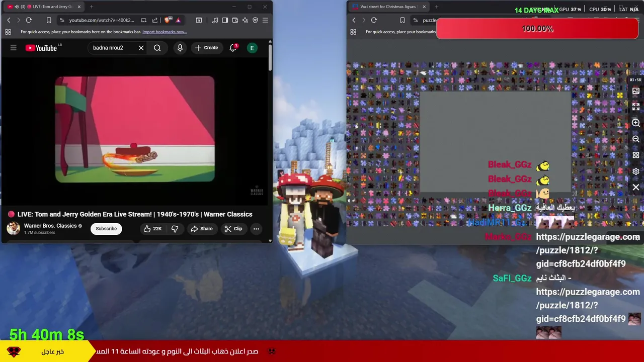Click the YouTube search magnifier button
The image size is (644, 362).
[157, 48]
